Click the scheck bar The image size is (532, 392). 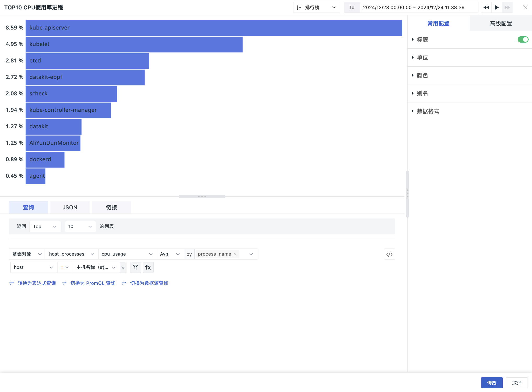tap(71, 94)
